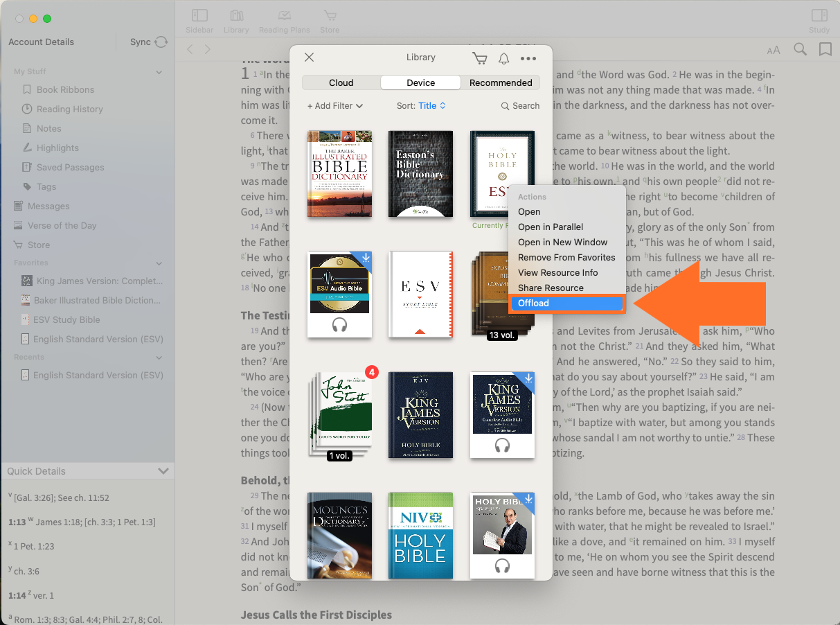Open Tags in sidebar
Viewport: 840px width, 625px height.
click(46, 187)
